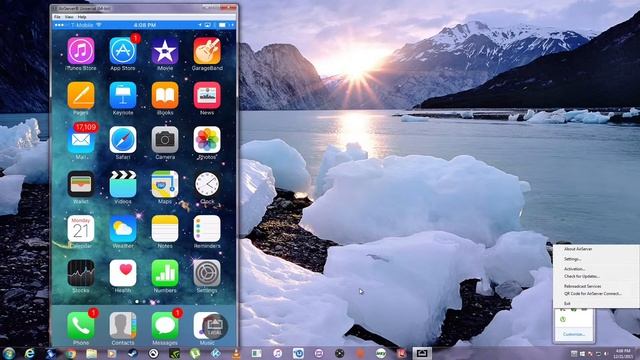Open the Stocks app
Image resolution: width=640 pixels, height=360 pixels.
point(81,273)
